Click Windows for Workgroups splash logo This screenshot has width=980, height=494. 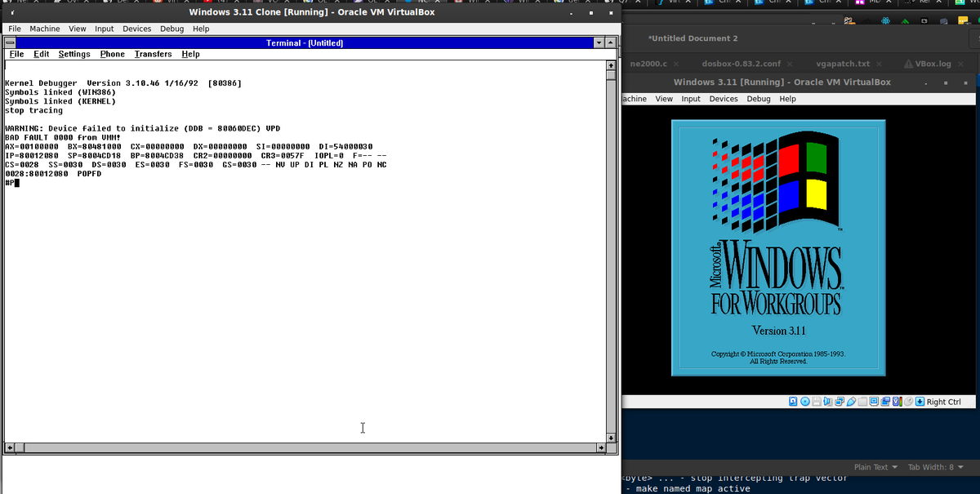[778, 247]
